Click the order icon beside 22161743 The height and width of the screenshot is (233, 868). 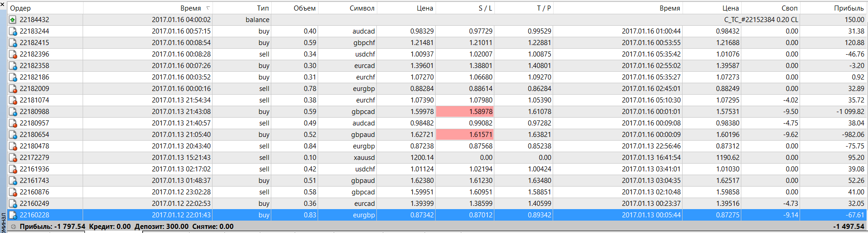click(13, 181)
